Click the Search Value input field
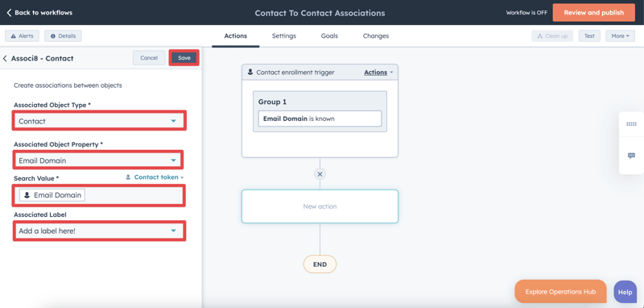The height and width of the screenshot is (308, 644). coord(99,195)
